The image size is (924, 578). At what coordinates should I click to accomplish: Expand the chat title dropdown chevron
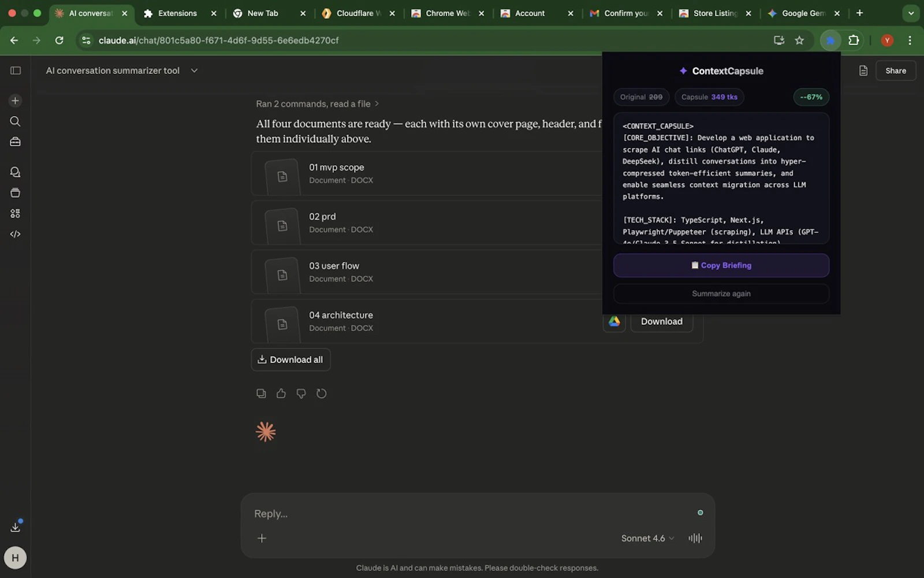[194, 71]
